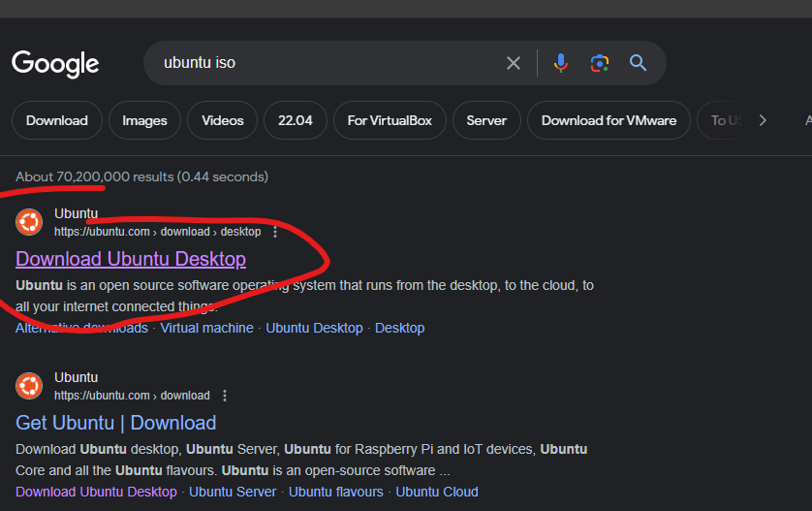
Task: Open 'Download Ubuntu Desktop' sitelink in second result
Action: pyautogui.click(x=96, y=492)
